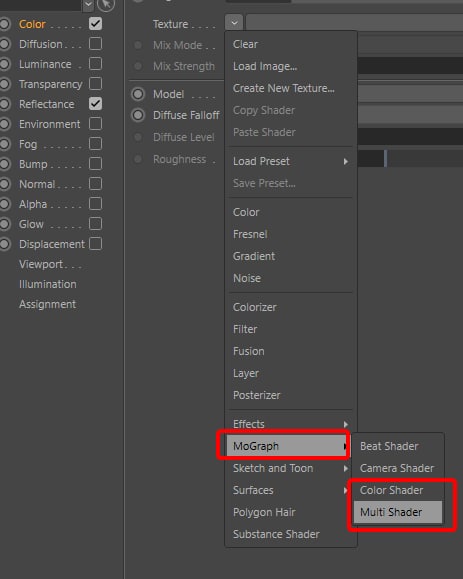Click the animation dot beside Displacement
The width and height of the screenshot is (463, 579).
[x=4, y=244]
